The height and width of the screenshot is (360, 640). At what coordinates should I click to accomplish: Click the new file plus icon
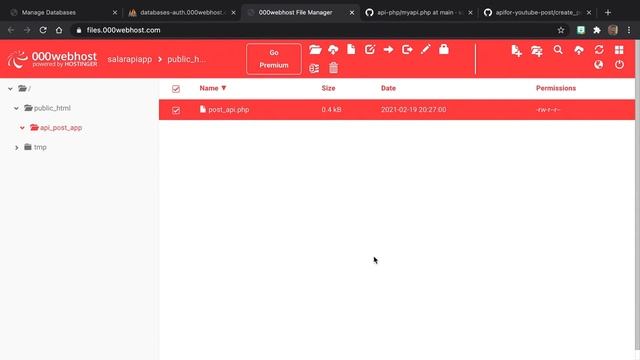[516, 51]
